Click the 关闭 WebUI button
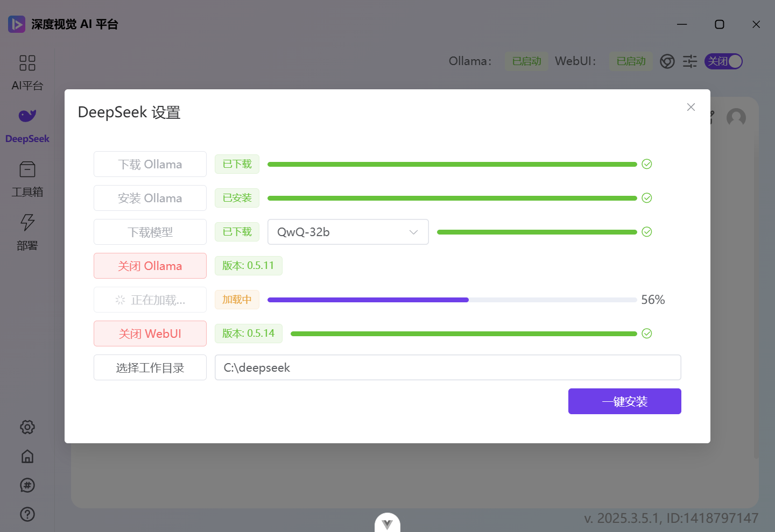The width and height of the screenshot is (775, 532). (x=150, y=334)
